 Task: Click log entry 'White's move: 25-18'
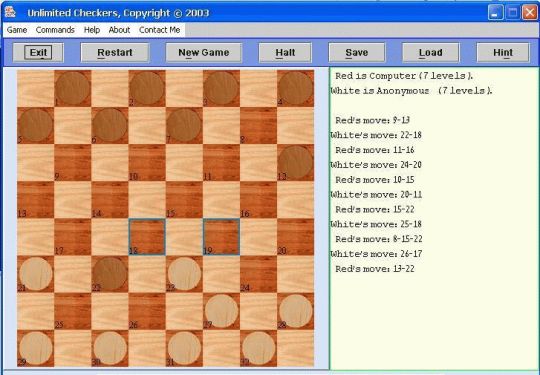coord(376,224)
